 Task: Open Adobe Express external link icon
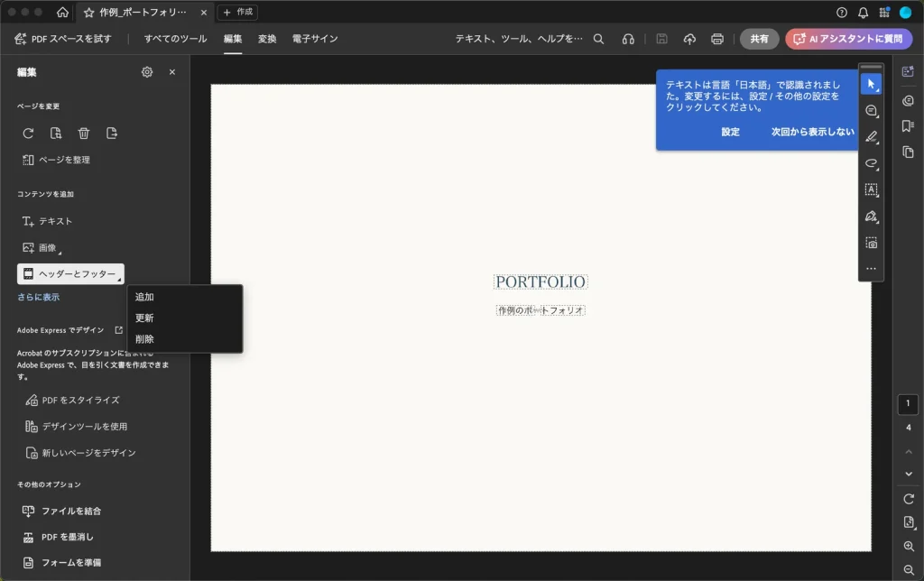click(x=118, y=330)
